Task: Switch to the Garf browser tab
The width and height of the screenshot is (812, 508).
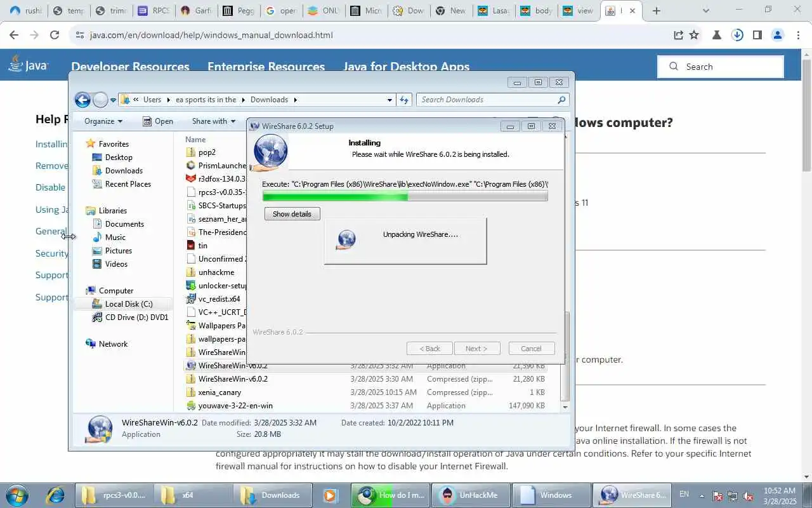Action: pos(195,11)
